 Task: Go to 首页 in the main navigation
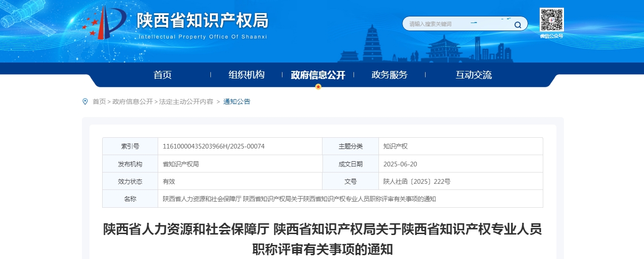tap(162, 75)
